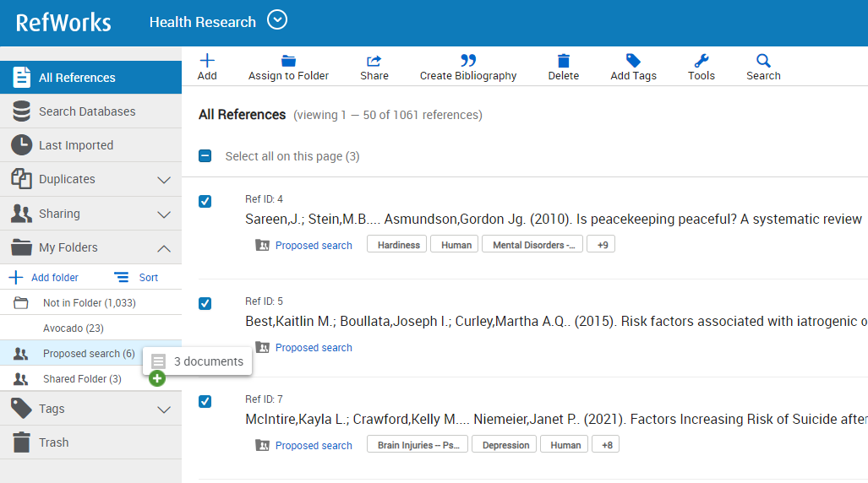Viewport: 868px width, 483px height.
Task: Open the Best, Kaitlin iatrogenic reference title
Action: pyautogui.click(x=556, y=322)
